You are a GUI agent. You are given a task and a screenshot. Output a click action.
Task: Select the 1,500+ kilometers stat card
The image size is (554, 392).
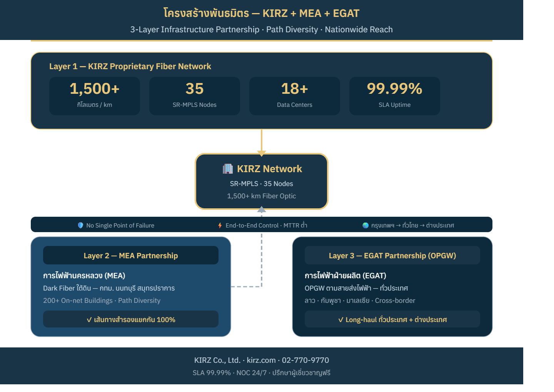(95, 96)
